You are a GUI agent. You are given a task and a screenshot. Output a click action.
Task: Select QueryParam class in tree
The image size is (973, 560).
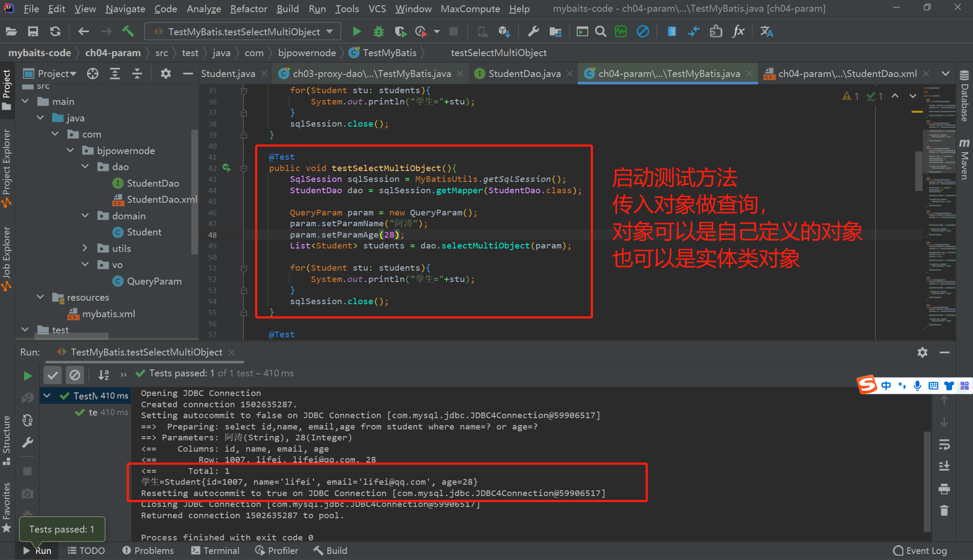tap(154, 281)
